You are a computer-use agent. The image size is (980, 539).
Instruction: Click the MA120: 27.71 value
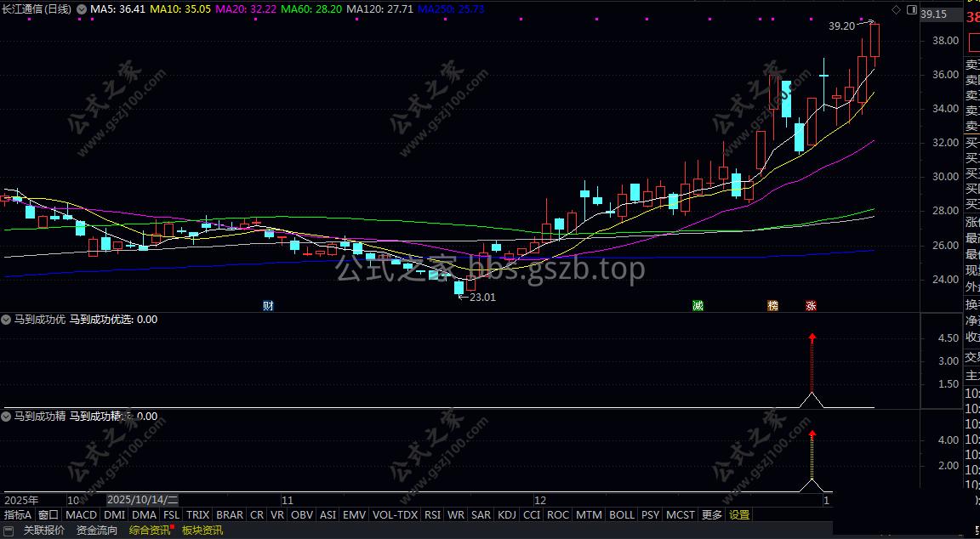(x=379, y=9)
